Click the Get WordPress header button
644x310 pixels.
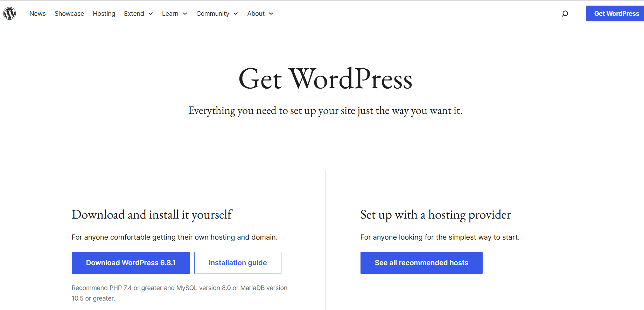pos(615,14)
